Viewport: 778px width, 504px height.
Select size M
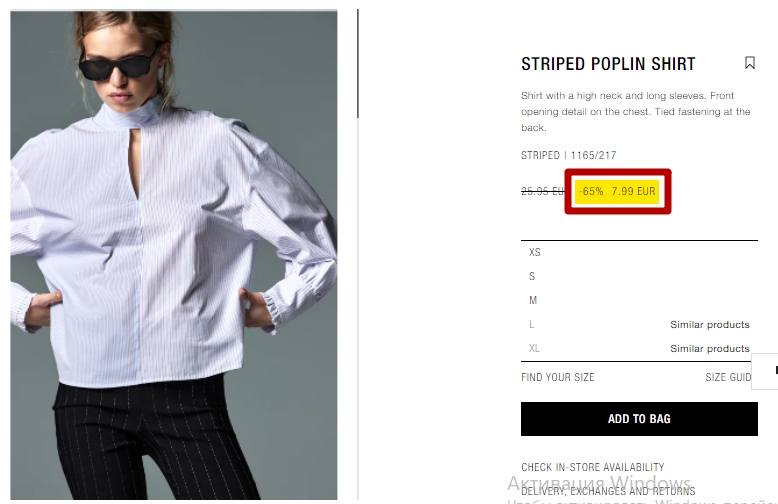click(x=639, y=300)
